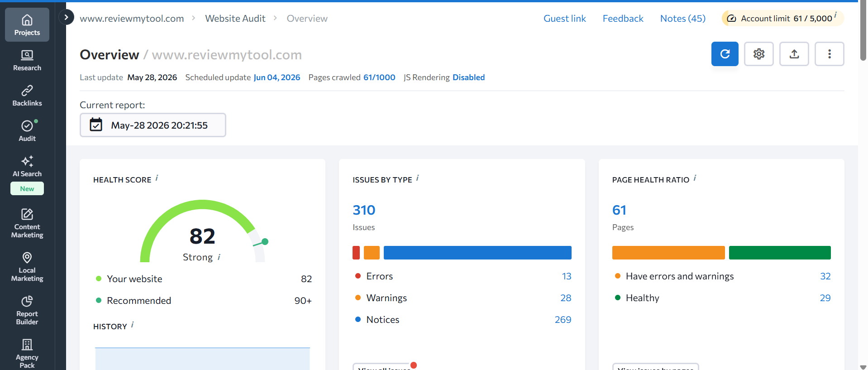Show Issues by Type info icon
The height and width of the screenshot is (370, 868).
pyautogui.click(x=418, y=178)
